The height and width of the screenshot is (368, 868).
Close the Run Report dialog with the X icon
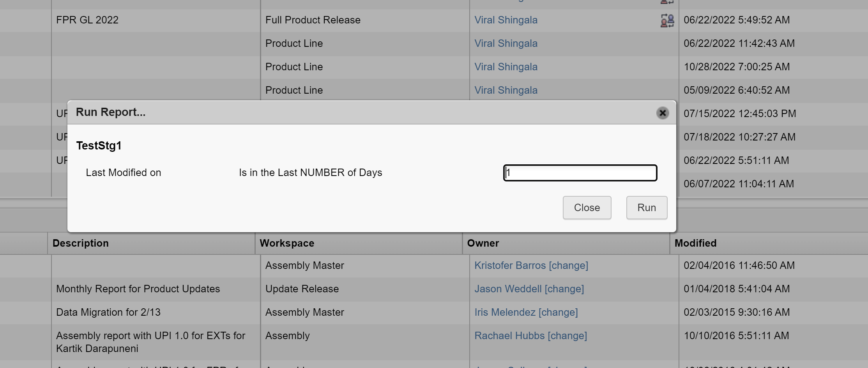point(662,113)
